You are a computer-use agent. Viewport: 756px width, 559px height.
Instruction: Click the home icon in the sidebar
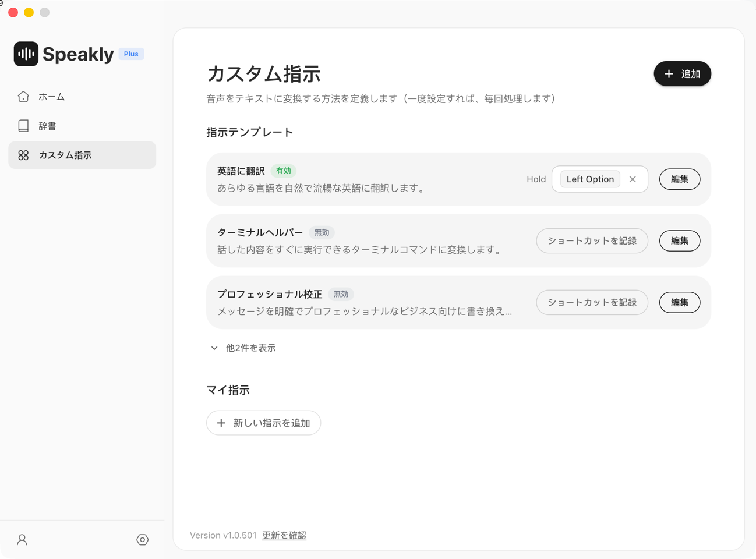(23, 97)
